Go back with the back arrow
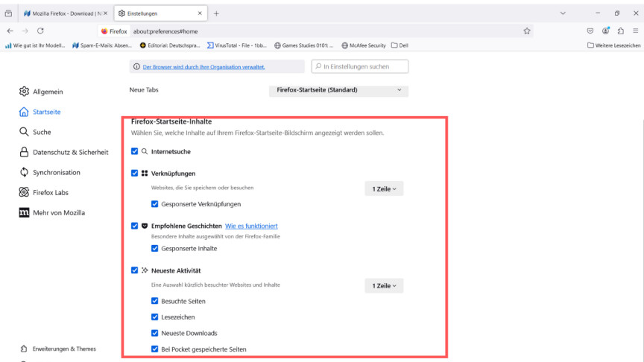The image size is (644, 362). [x=10, y=31]
